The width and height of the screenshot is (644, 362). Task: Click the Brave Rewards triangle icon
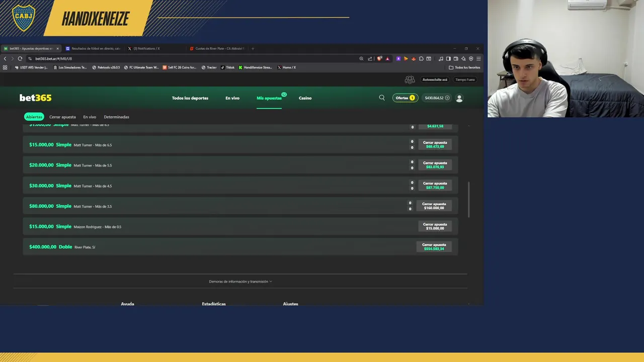coord(387,58)
